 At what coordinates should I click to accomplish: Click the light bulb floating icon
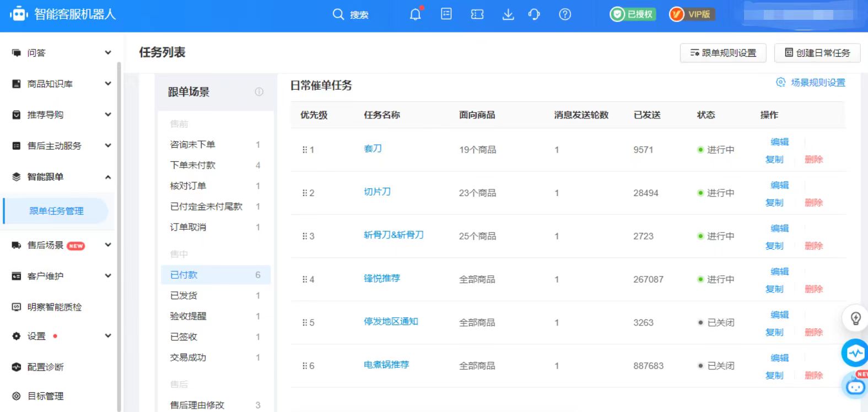855,318
